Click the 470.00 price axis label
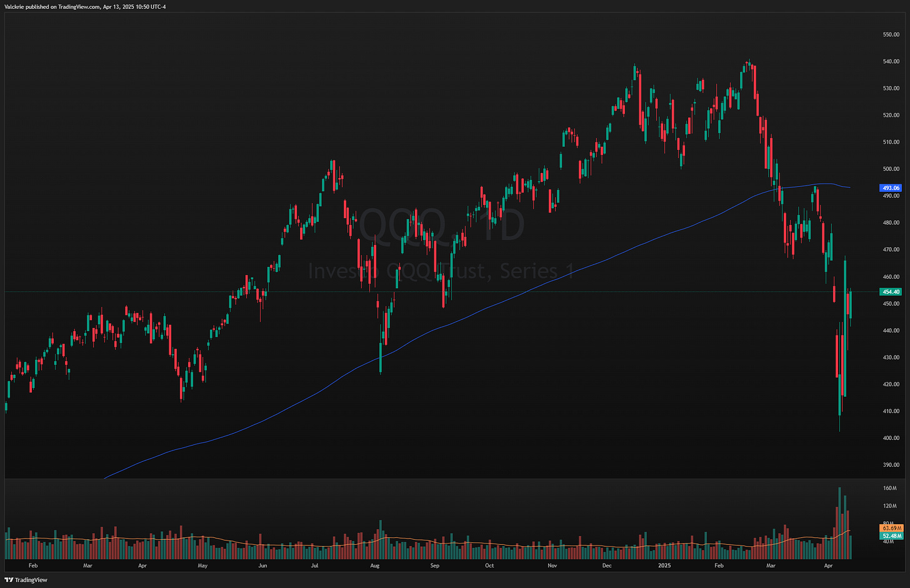 [x=891, y=249]
